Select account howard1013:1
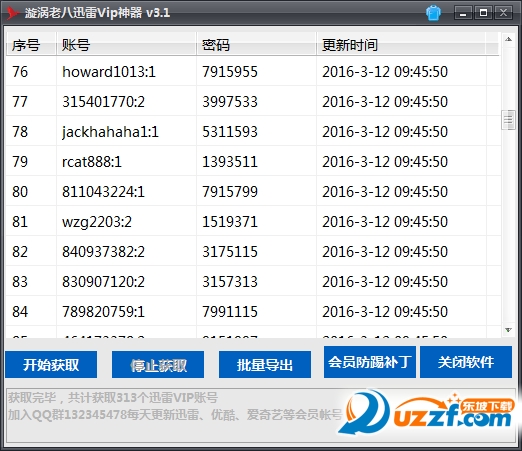This screenshot has width=522, height=451. (109, 72)
